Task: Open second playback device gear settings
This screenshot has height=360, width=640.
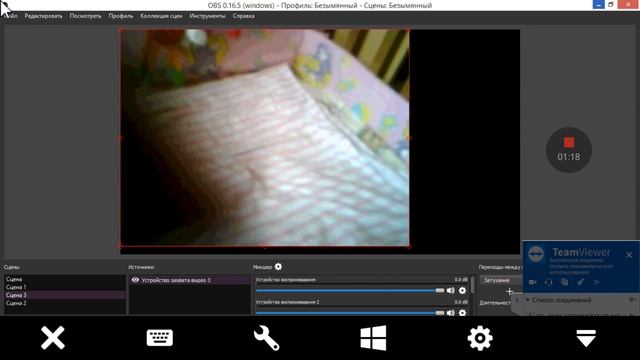Action: tap(462, 313)
